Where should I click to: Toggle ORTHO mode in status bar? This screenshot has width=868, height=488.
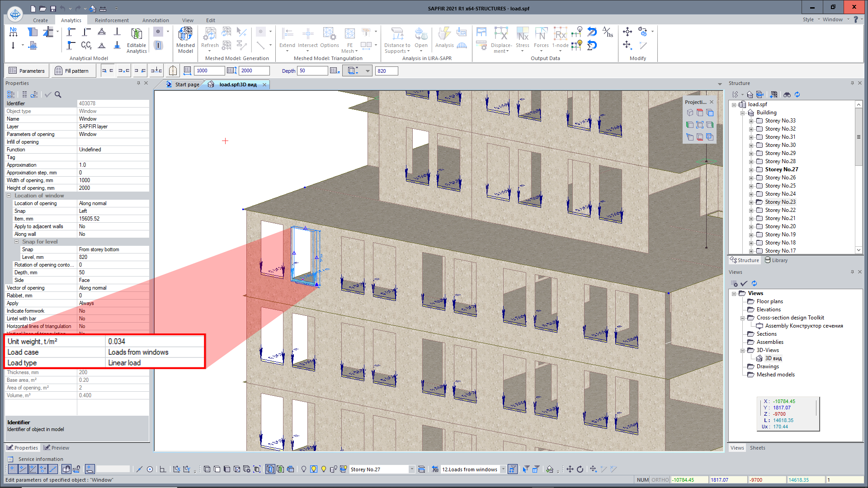660,480
